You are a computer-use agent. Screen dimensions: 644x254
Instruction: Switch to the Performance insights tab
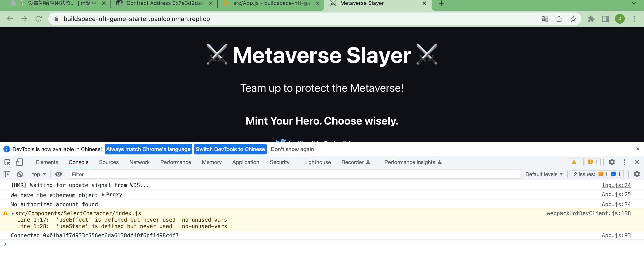[x=413, y=162]
